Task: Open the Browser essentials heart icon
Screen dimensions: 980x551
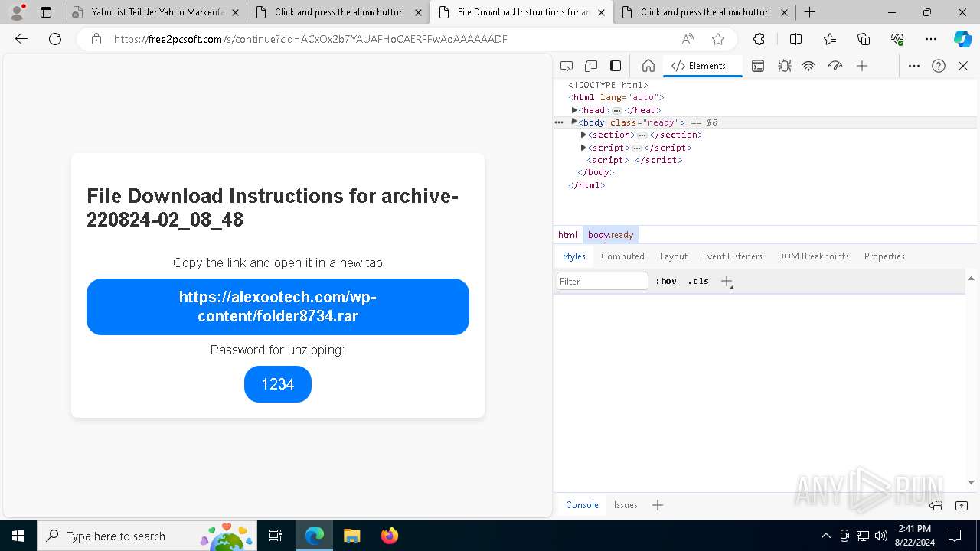Action: point(897,39)
